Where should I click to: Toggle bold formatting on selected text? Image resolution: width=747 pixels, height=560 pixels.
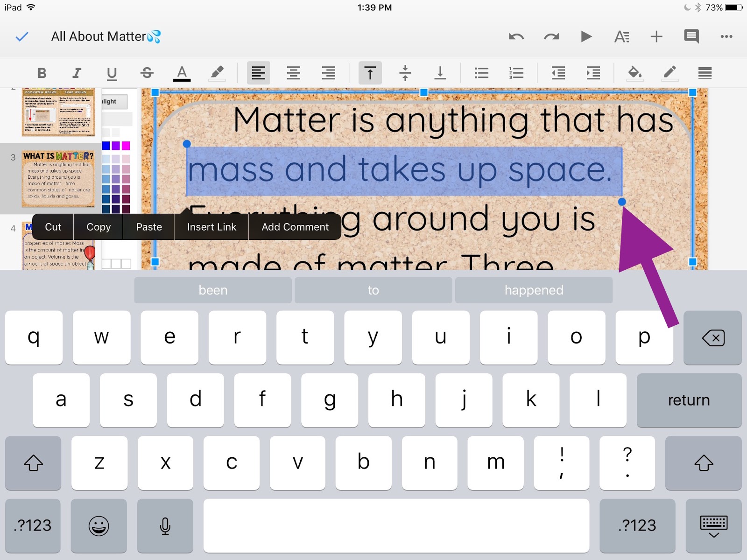click(x=42, y=73)
